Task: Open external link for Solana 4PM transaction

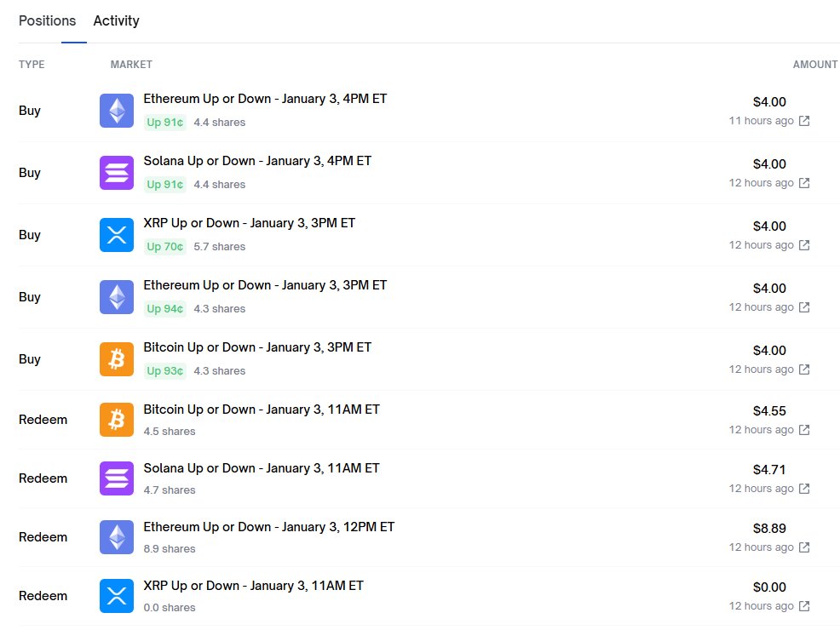Action: pyautogui.click(x=804, y=183)
